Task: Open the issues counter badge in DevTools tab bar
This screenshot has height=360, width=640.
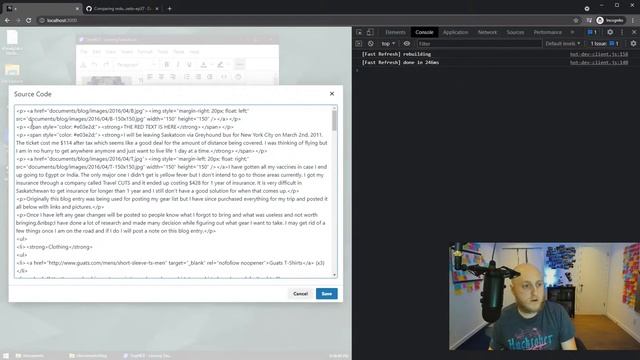Action: 592,32
